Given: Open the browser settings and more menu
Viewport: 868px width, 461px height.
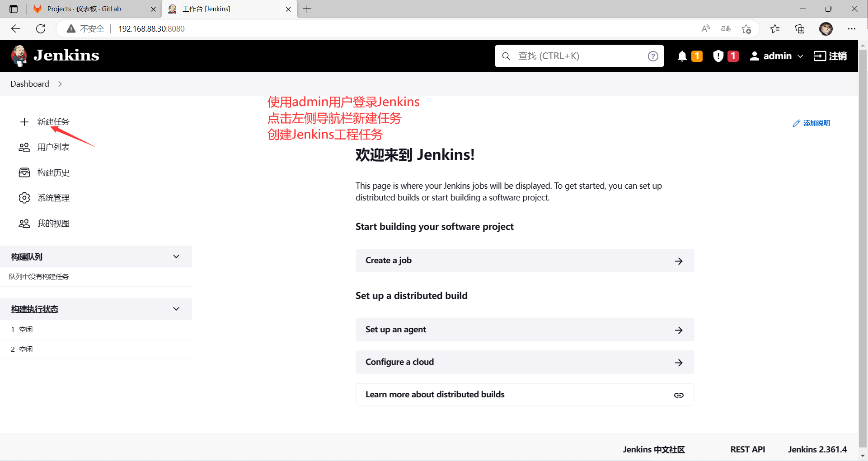Looking at the screenshot, I should [x=852, y=29].
